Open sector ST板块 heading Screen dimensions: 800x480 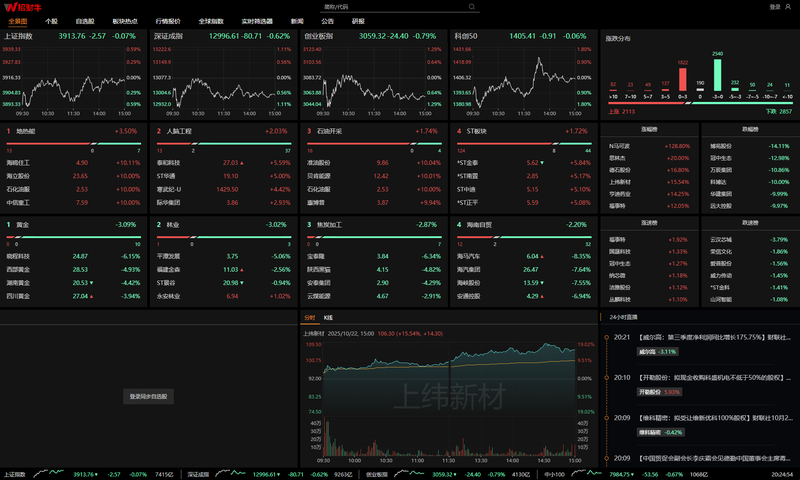coord(477,131)
